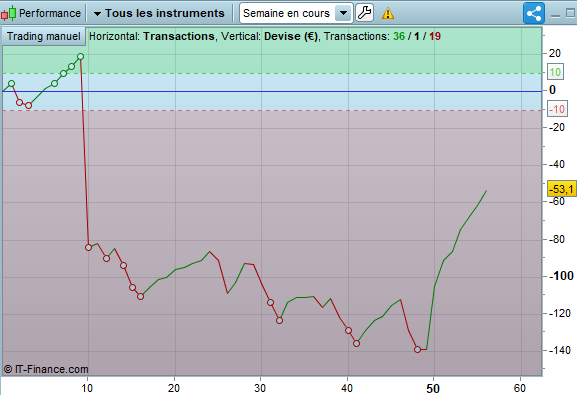Click the green 10 threshold marker

555,72
